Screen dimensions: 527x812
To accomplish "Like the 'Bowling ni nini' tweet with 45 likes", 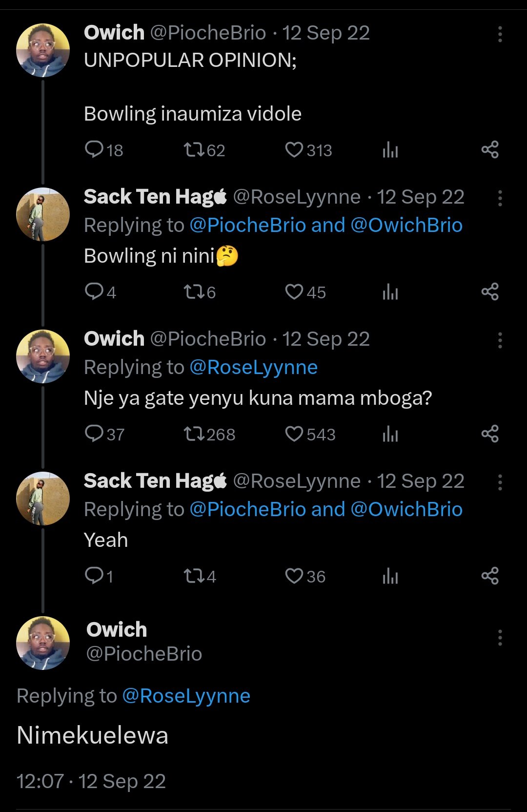I will pyautogui.click(x=294, y=291).
